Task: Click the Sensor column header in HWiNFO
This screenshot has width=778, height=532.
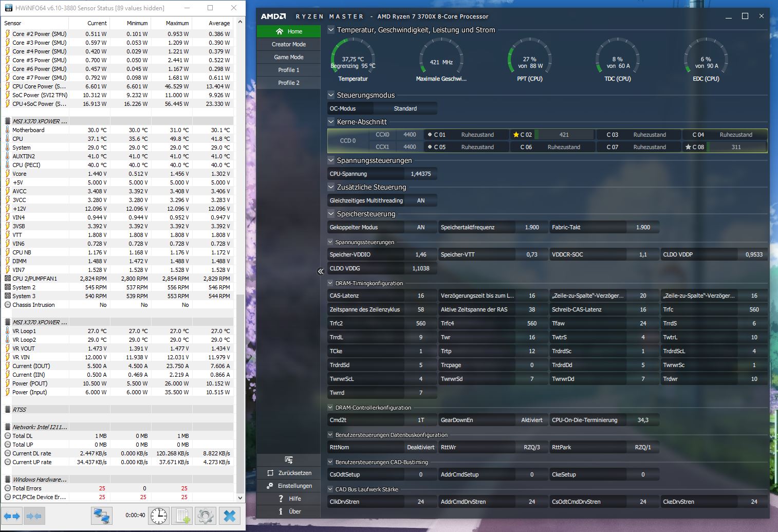Action: [35, 23]
